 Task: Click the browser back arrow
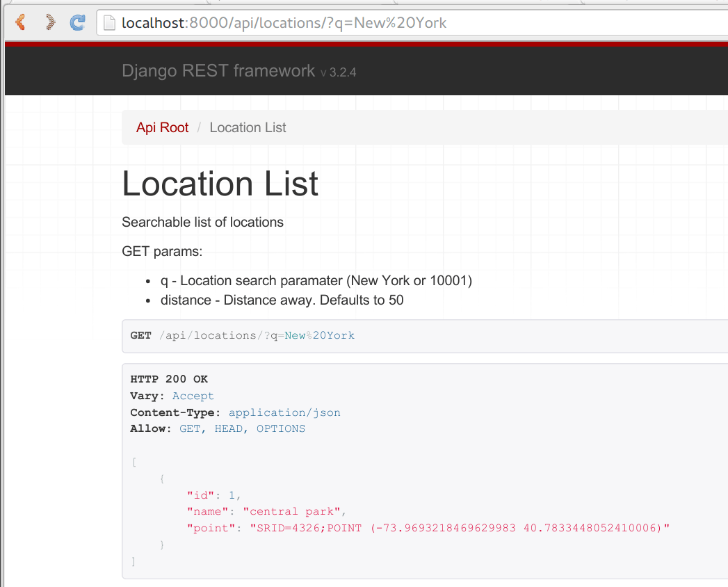(x=19, y=22)
